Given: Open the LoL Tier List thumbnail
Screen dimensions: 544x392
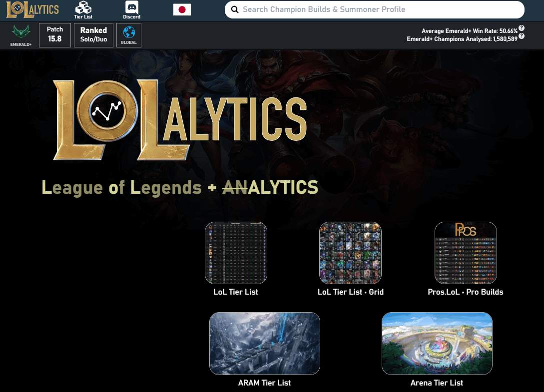Looking at the screenshot, I should click(236, 253).
